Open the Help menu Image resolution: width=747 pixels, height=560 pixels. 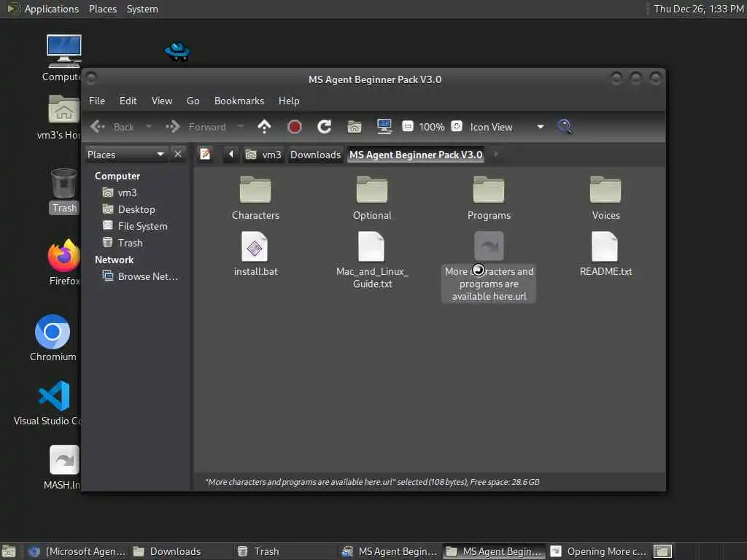pyautogui.click(x=289, y=101)
